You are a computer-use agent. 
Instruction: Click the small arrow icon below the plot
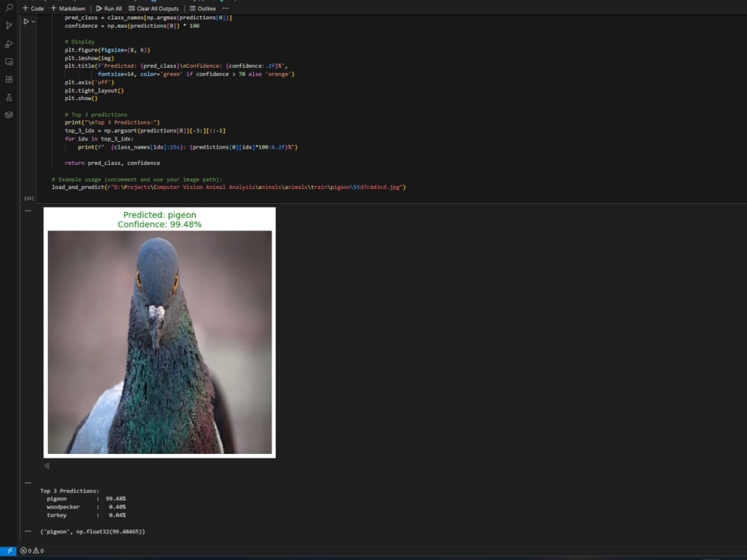point(46,466)
